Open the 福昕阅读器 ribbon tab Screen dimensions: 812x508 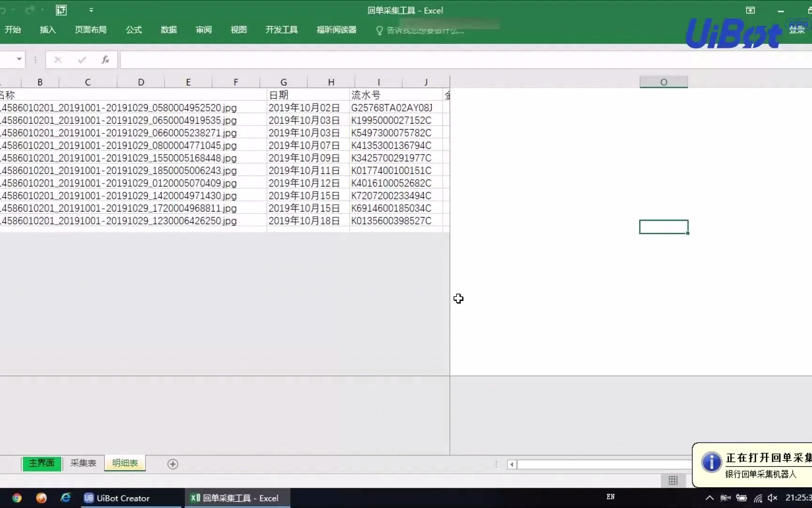[336, 30]
